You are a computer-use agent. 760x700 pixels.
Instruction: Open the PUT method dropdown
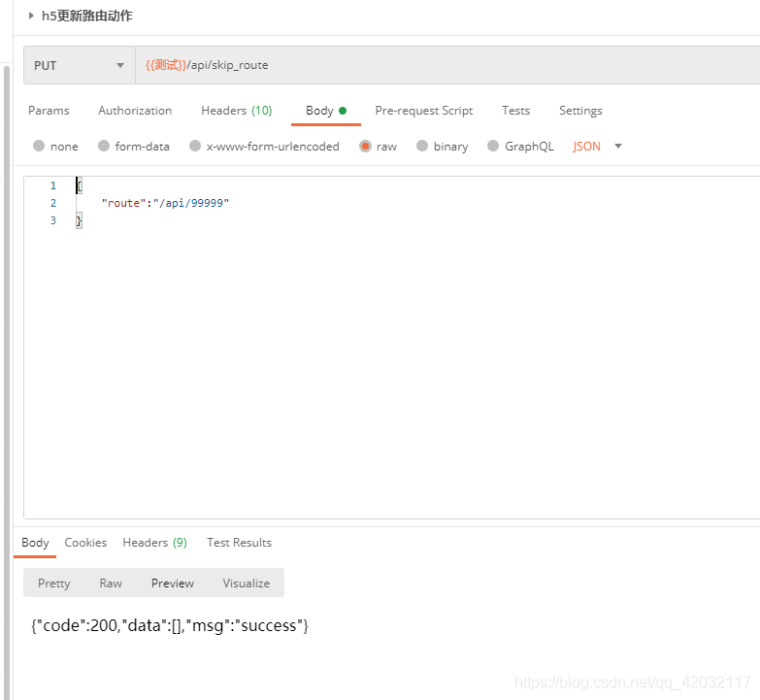click(x=80, y=65)
